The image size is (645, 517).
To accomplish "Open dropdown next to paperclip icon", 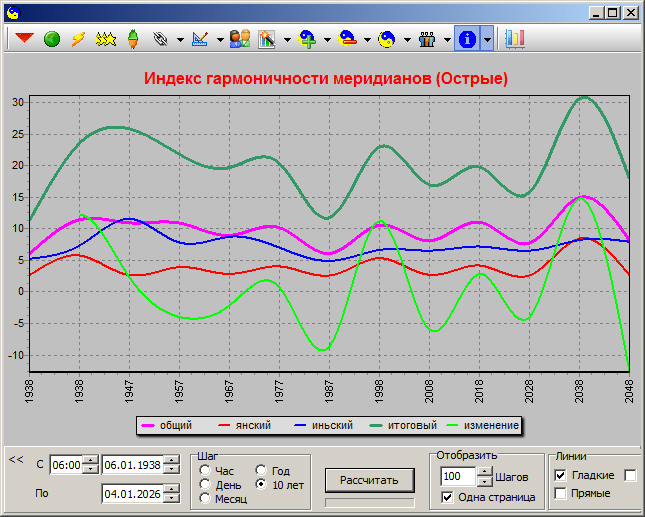I will click(179, 40).
